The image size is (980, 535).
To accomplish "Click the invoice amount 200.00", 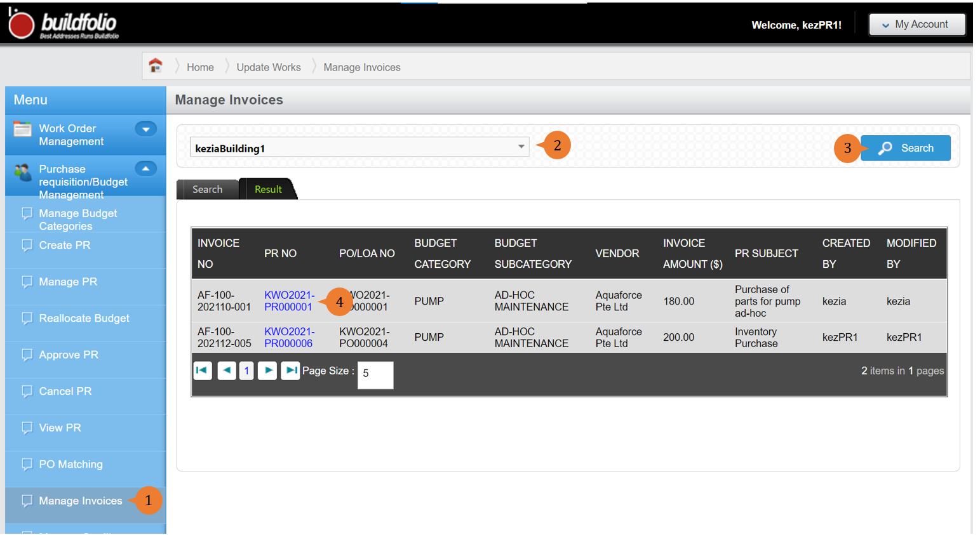I will (679, 338).
